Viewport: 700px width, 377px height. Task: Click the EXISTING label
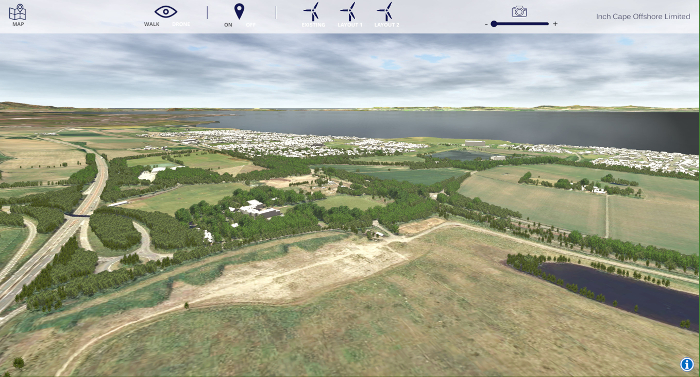(x=313, y=25)
